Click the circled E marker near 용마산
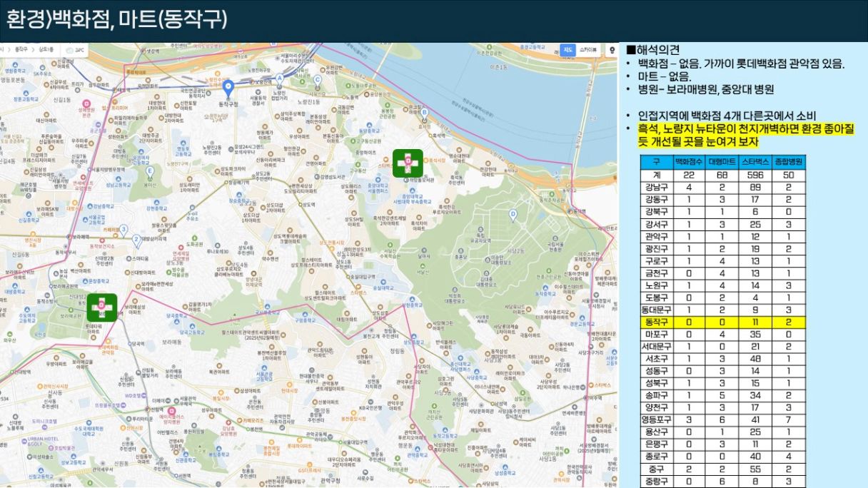The height and width of the screenshot is (488, 868). pos(149,171)
